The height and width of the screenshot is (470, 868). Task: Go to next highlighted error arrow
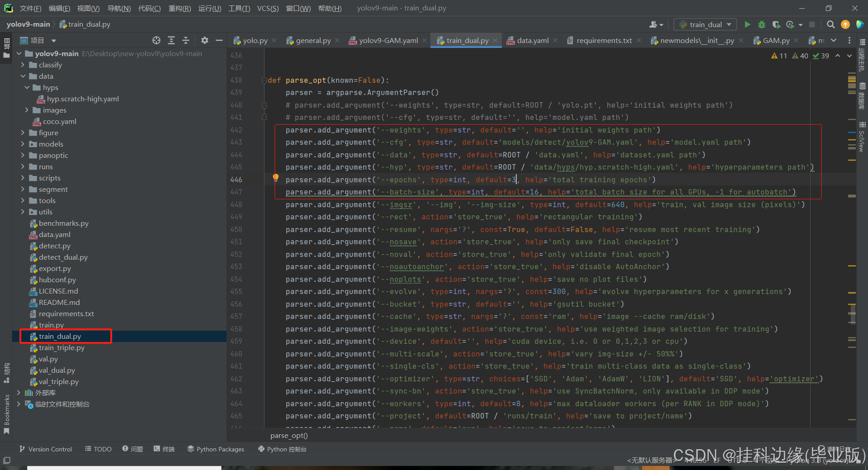(849, 56)
